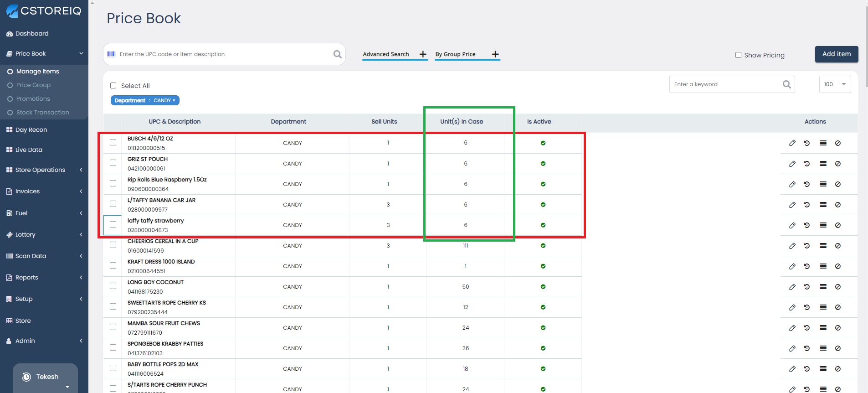Open the Tekesh user dropdown
The width and height of the screenshot is (868, 393).
click(x=45, y=377)
